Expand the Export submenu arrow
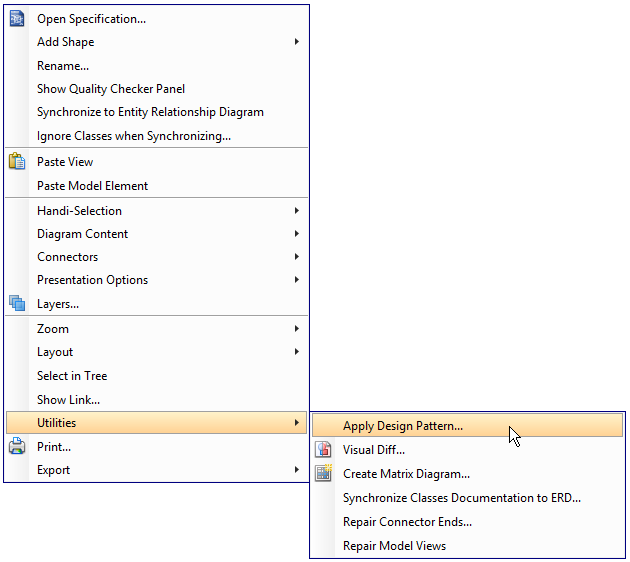630x562 pixels. click(297, 470)
